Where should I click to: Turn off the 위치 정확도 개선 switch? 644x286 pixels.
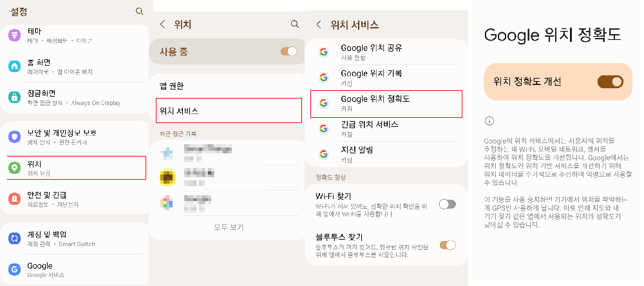click(611, 82)
